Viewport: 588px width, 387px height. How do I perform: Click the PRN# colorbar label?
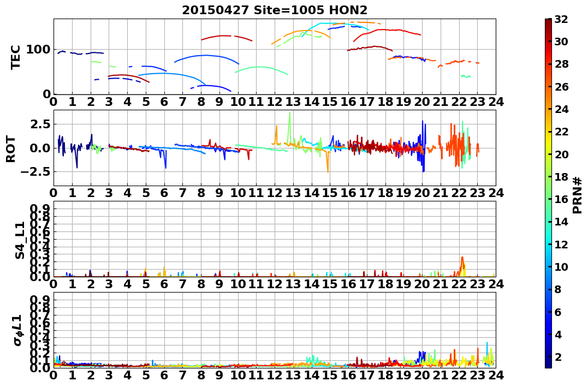tap(577, 195)
